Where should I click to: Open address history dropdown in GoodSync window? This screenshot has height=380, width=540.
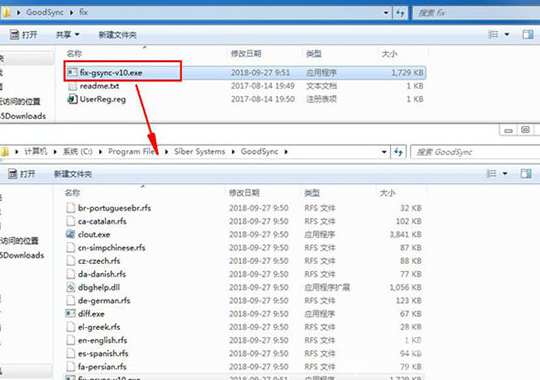[x=384, y=152]
